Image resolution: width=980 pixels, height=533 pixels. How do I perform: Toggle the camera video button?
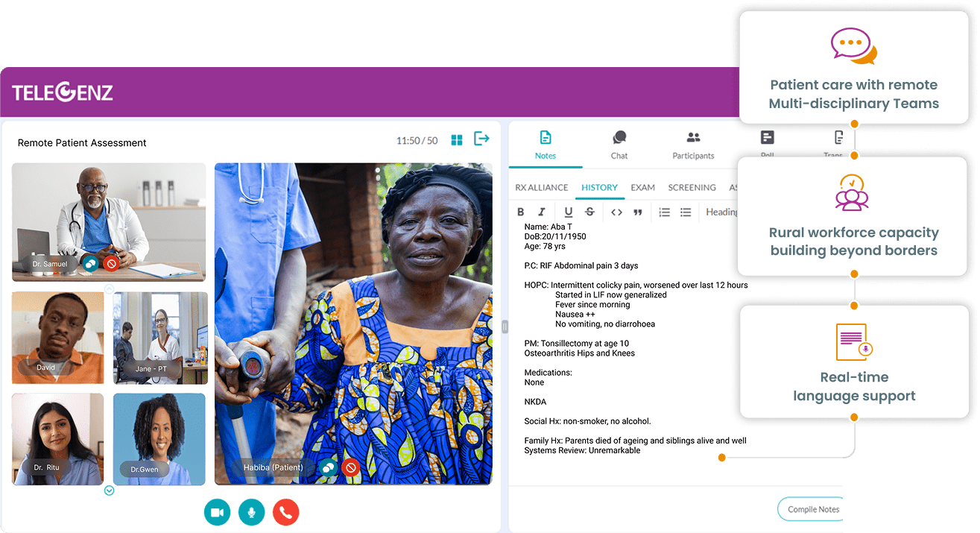tap(217, 513)
